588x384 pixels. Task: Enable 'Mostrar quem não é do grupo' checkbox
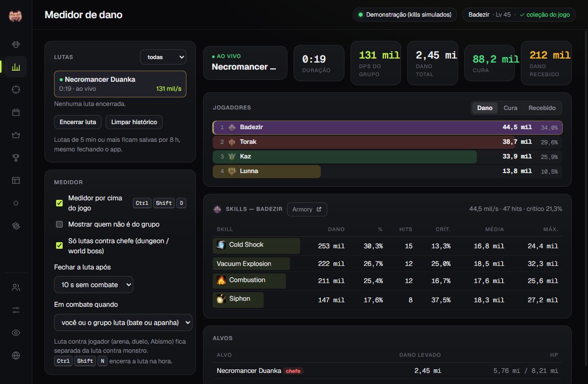click(59, 225)
